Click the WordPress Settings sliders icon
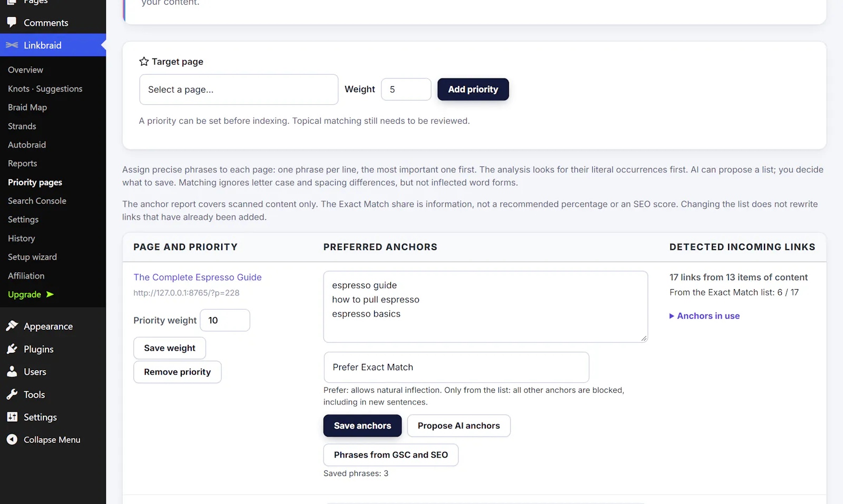Viewport: 843px width, 504px height. tap(12, 417)
